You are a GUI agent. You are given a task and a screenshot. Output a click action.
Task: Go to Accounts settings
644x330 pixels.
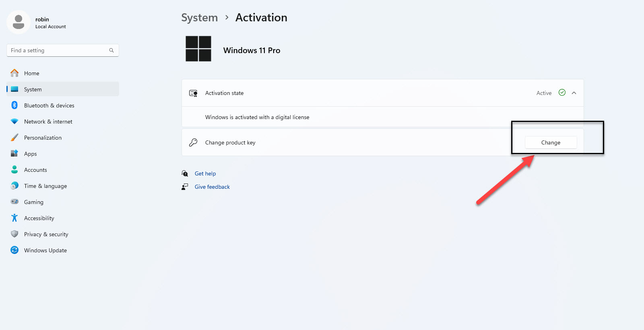35,170
